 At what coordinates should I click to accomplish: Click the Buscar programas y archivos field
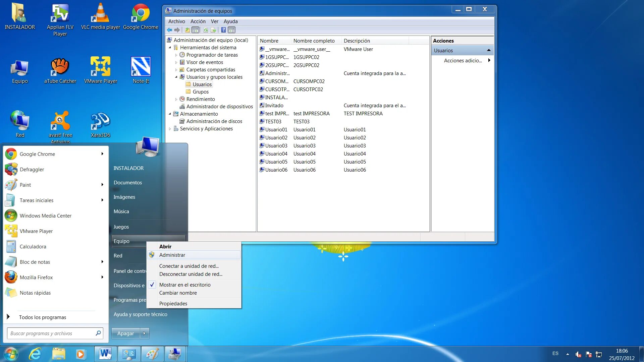50,334
